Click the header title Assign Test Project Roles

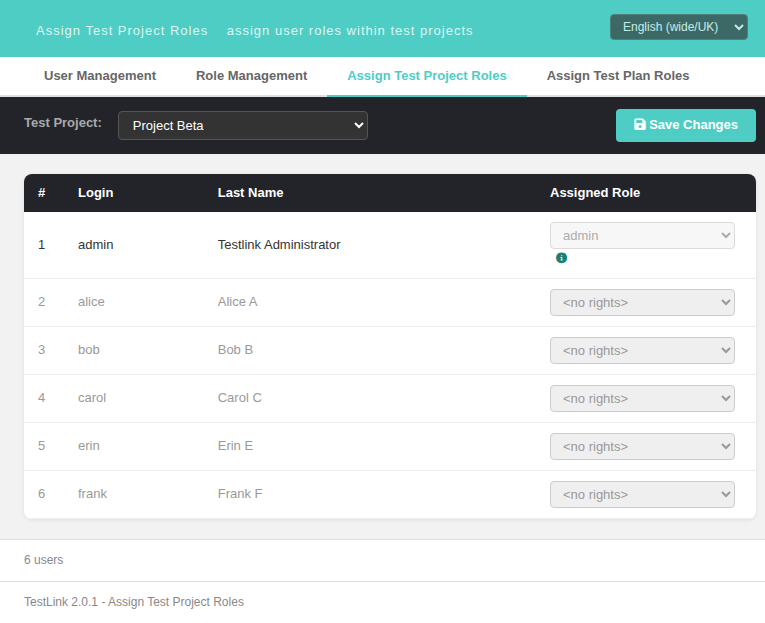tap(122, 31)
